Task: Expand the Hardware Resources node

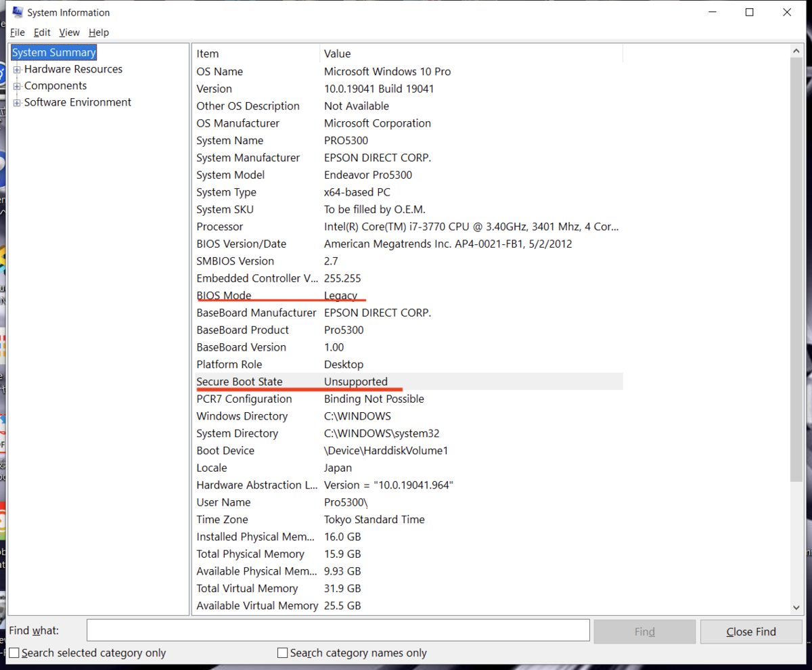Action: [x=18, y=70]
